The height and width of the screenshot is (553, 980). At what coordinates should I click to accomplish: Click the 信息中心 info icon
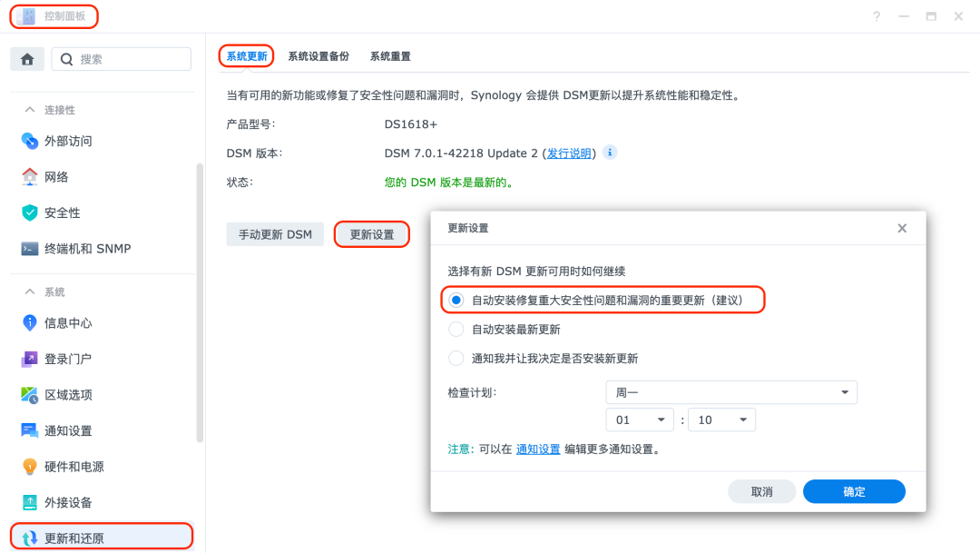[29, 322]
